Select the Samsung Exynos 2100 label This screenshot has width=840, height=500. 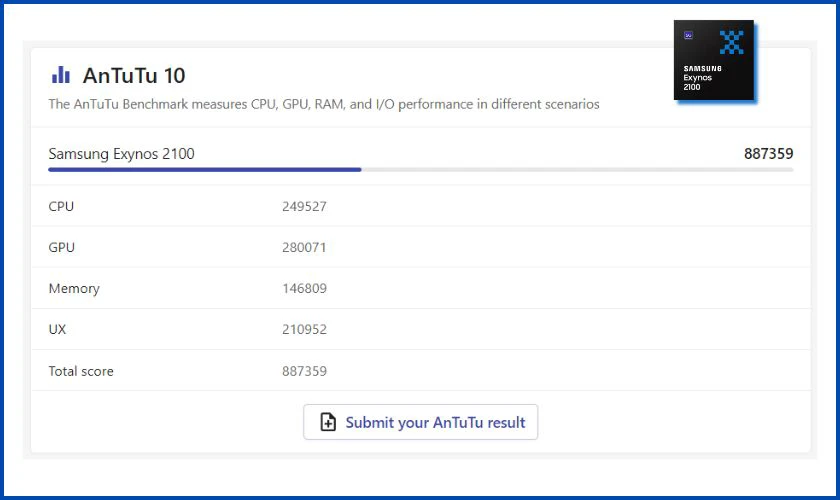(x=122, y=154)
